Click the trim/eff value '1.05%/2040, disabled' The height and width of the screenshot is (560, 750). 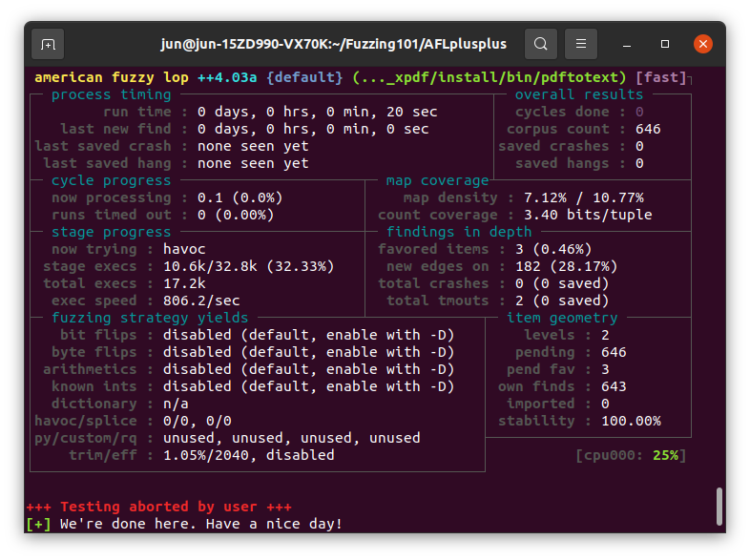(x=249, y=456)
